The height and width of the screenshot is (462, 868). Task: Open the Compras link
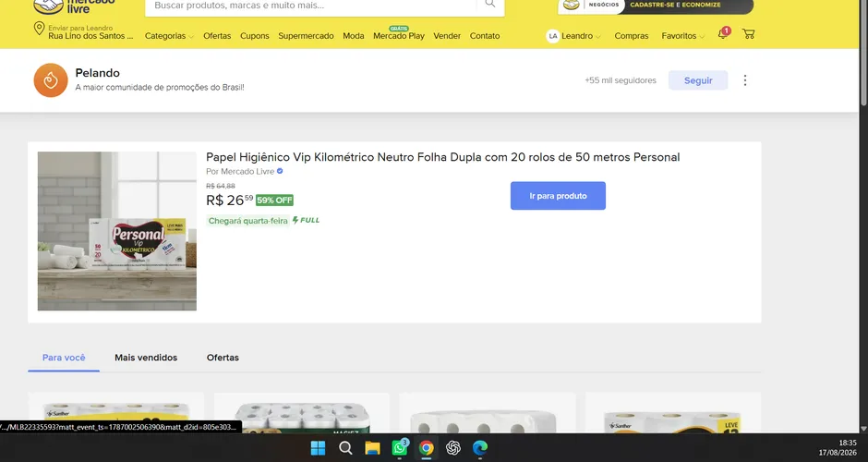pyautogui.click(x=631, y=36)
